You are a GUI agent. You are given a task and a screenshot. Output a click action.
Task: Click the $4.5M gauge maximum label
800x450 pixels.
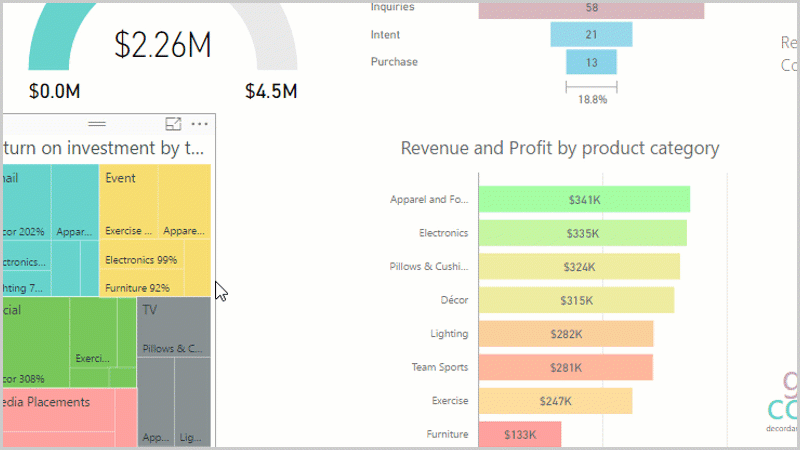tap(271, 91)
